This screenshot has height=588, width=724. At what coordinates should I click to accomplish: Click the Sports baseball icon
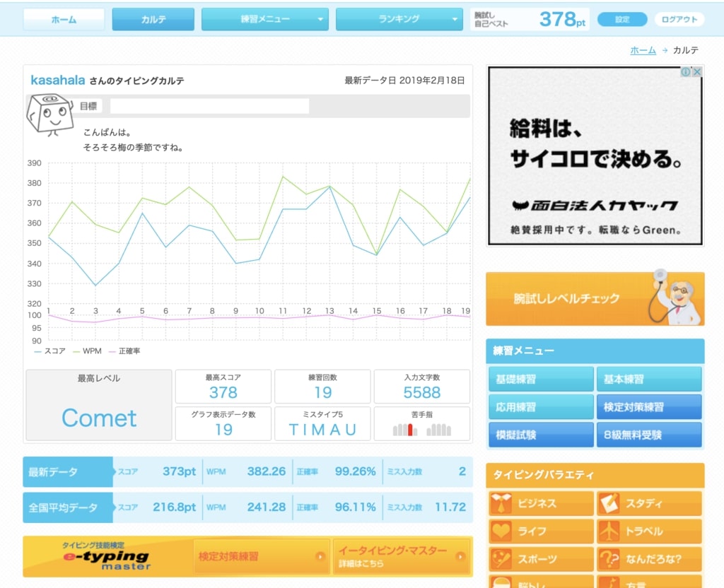point(502,559)
